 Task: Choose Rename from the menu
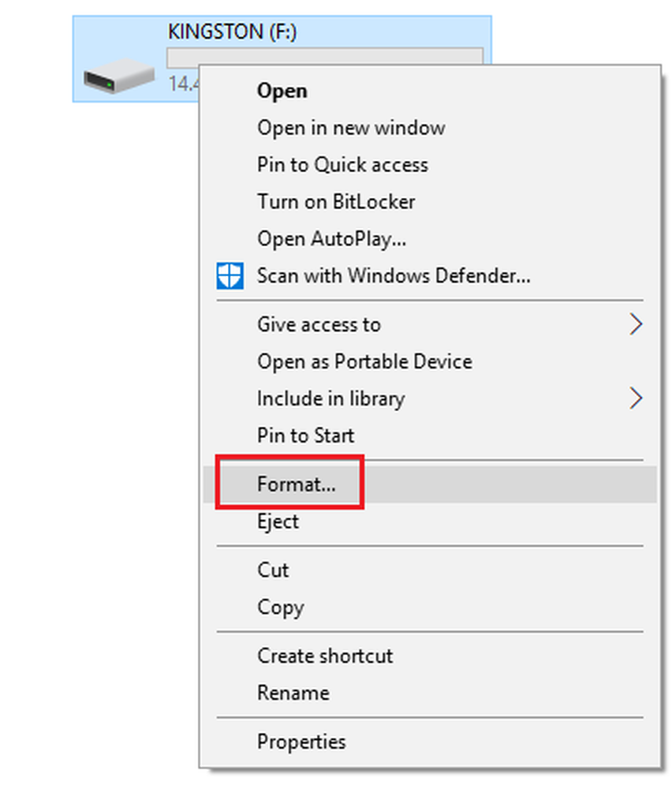click(430, 693)
